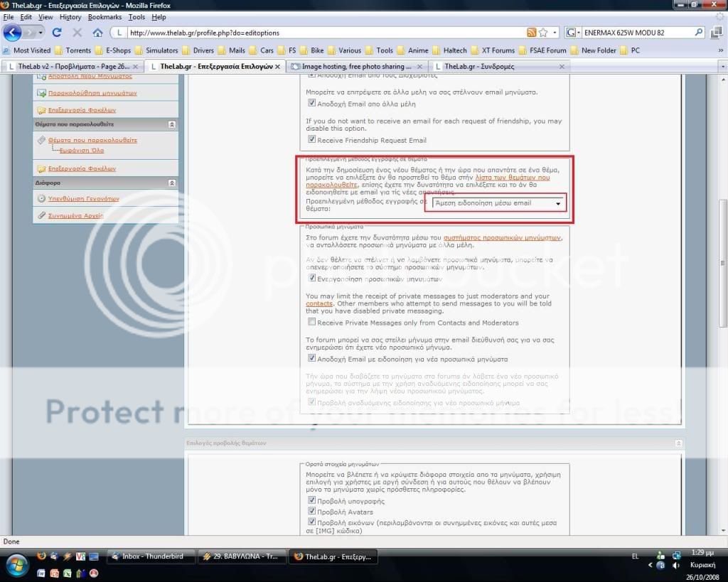Click the Firefox back navigation button

12,33
